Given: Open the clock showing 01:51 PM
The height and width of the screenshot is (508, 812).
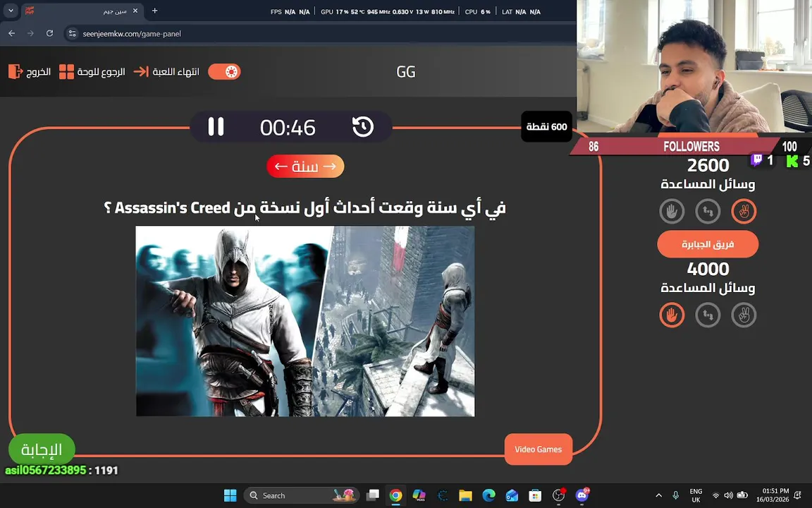Looking at the screenshot, I should [x=772, y=495].
